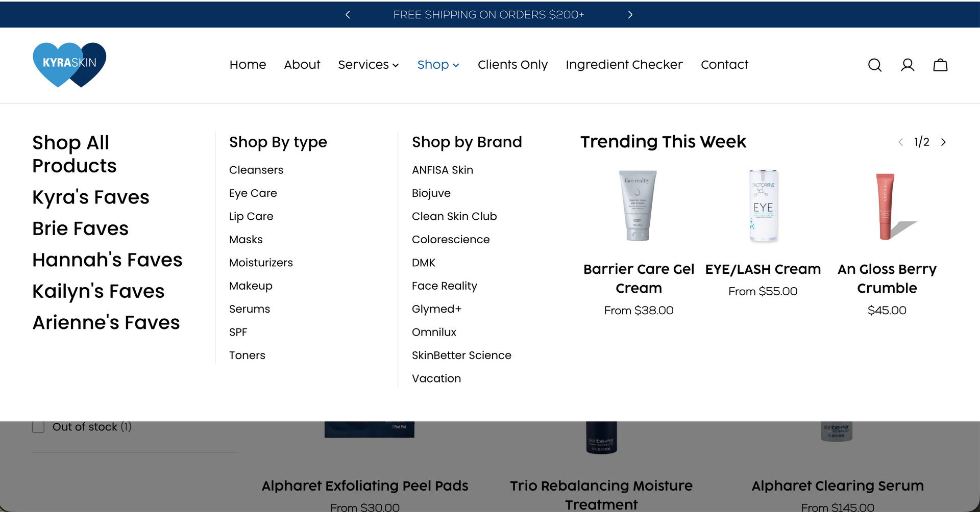Open Trio Rebalancing Moisture Treatment product
The width and height of the screenshot is (980, 512).
pos(601,495)
